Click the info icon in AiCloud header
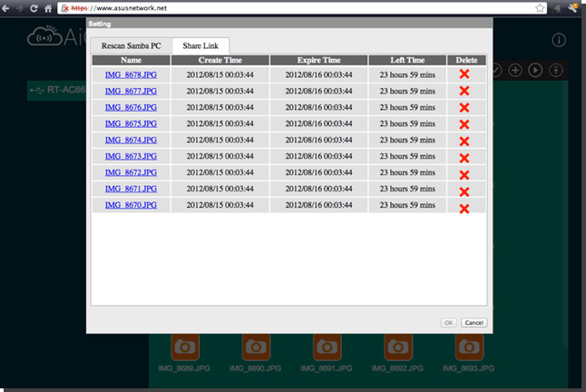 [x=559, y=41]
